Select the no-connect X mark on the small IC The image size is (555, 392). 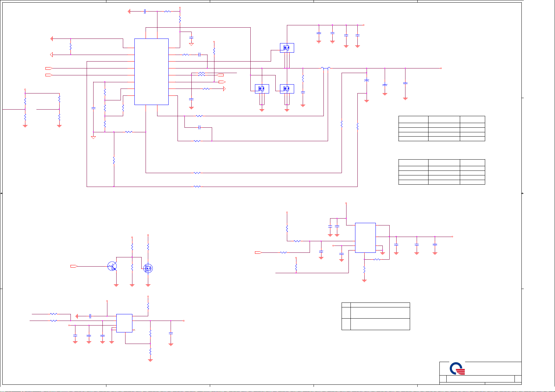coord(134,330)
